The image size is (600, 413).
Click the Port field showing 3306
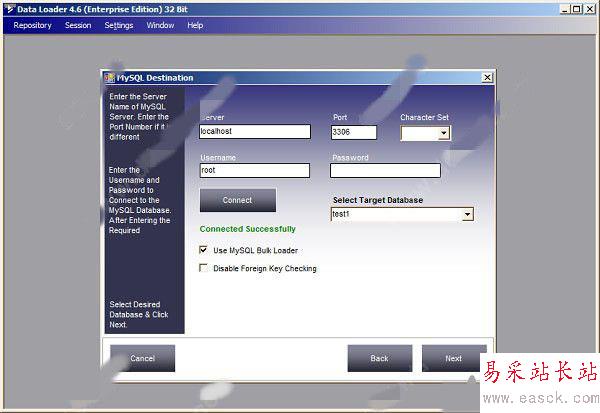pyautogui.click(x=354, y=132)
